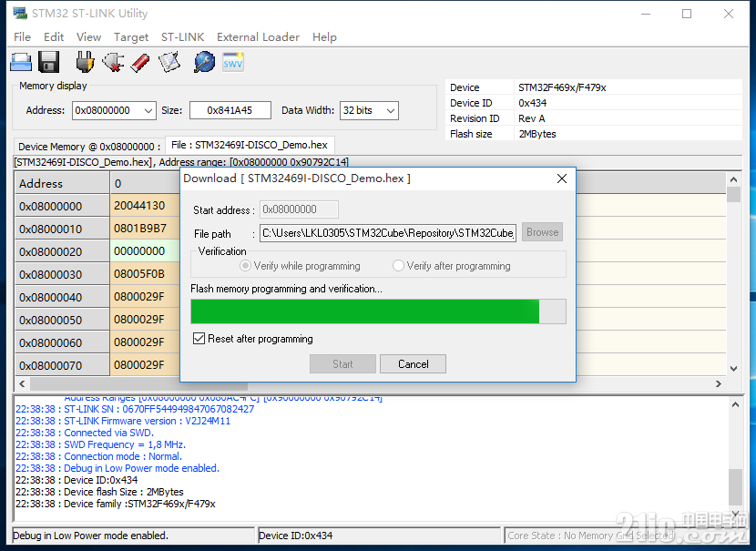Switch to the Device Memory tab
756x551 pixels.
[x=89, y=147]
